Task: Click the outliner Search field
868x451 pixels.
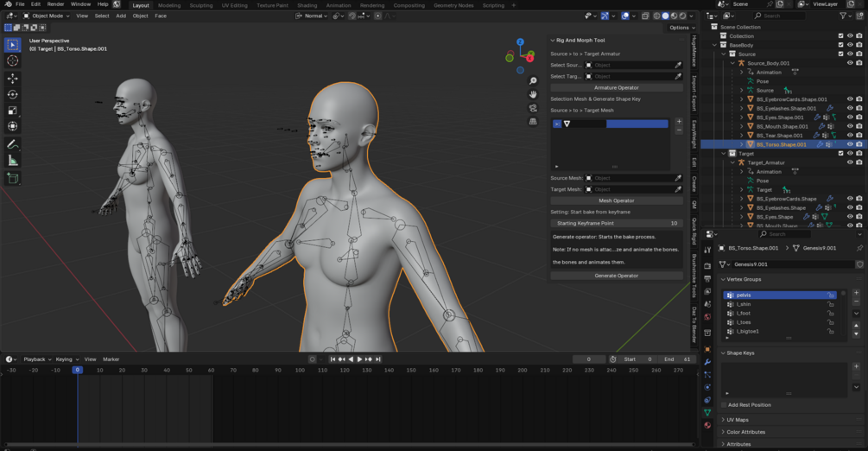Action: pos(779,16)
